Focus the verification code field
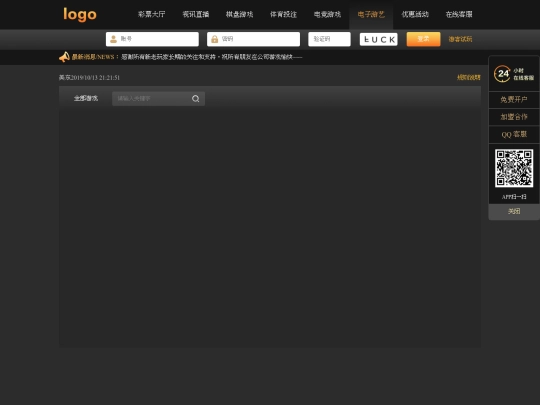This screenshot has width=540, height=405. (x=329, y=39)
